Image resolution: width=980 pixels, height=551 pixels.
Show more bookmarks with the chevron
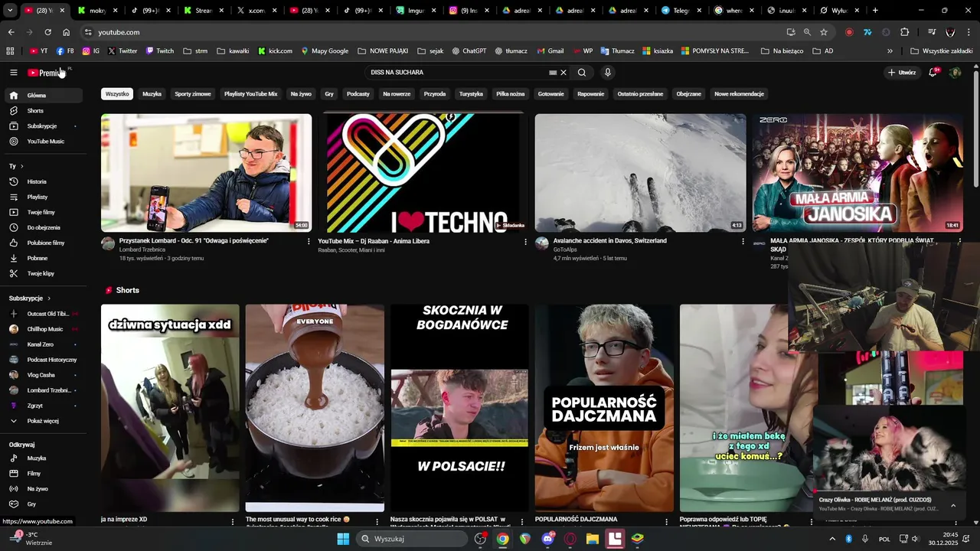point(890,51)
